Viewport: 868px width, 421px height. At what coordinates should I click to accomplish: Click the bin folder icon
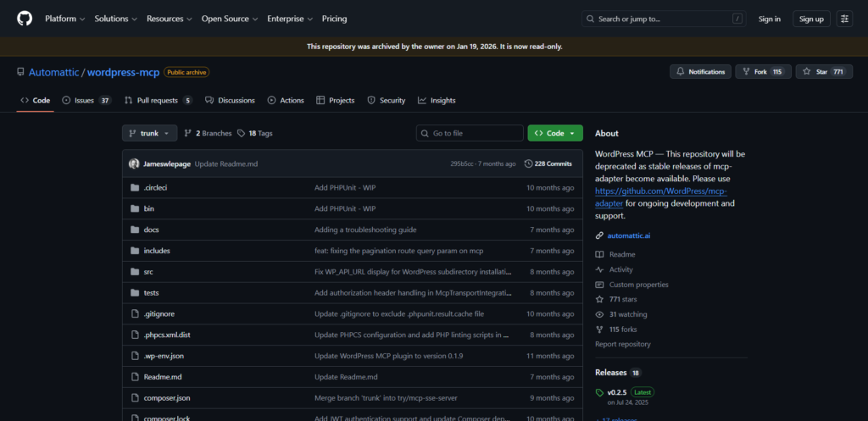135,208
